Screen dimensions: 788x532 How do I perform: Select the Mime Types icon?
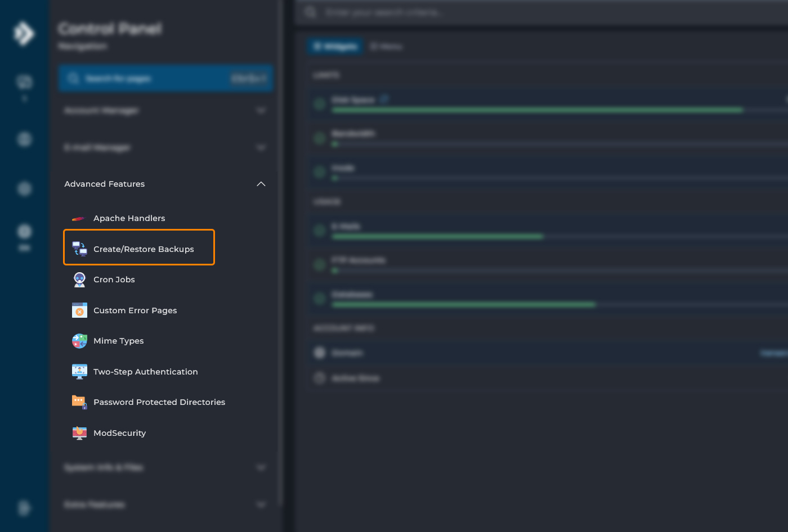[79, 341]
